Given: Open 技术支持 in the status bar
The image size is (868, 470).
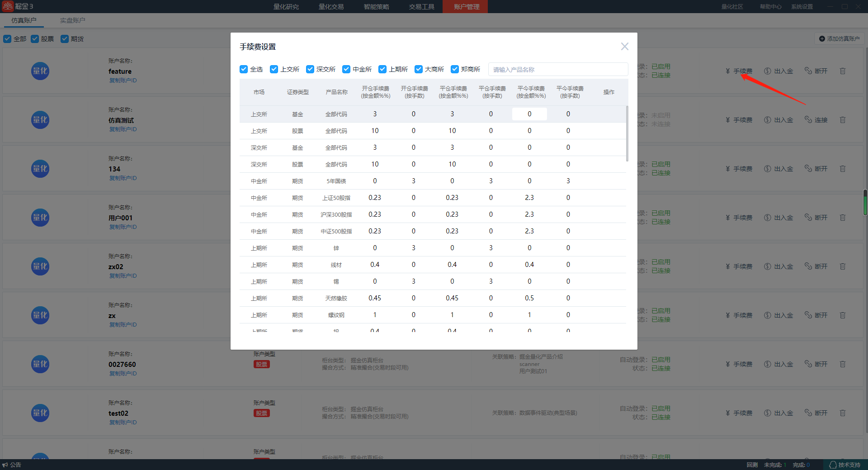Looking at the screenshot, I should 844,465.
